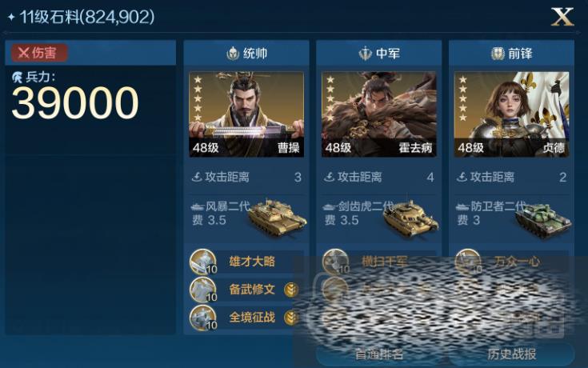Select the 统帅 column header
Screen dimensions: 588x368
246,54
